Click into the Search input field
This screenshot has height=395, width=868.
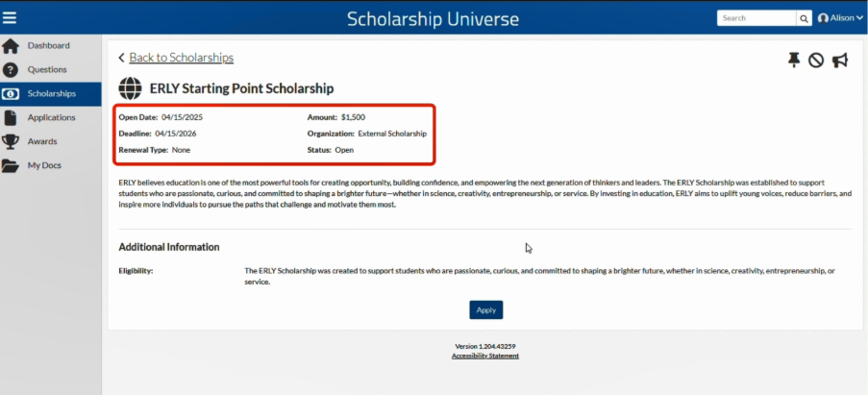click(x=756, y=18)
